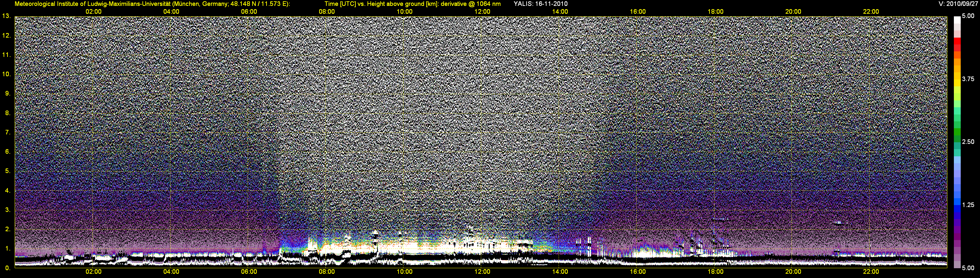Image resolution: width=980 pixels, height=278 pixels.
Task: Click the 2.50 color bar value
Action: tap(968, 142)
